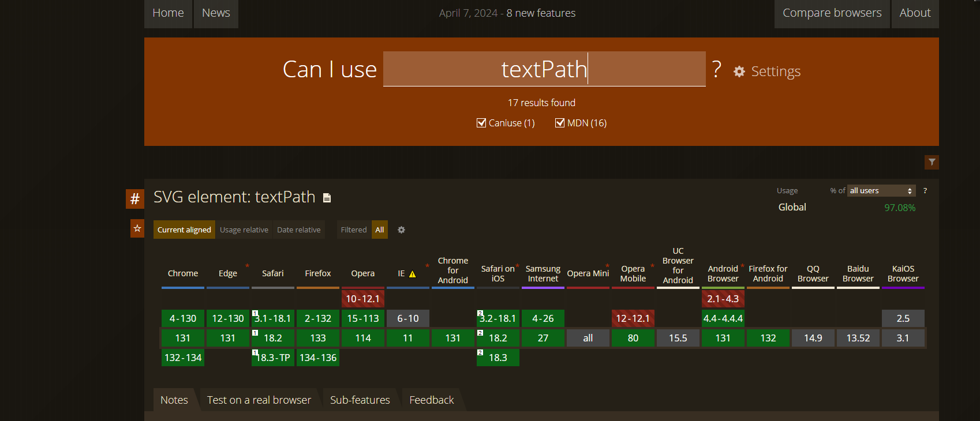Click the Opera Mobile 12-12.1 cell
Viewport: 980px width, 421px height.
[633, 318]
